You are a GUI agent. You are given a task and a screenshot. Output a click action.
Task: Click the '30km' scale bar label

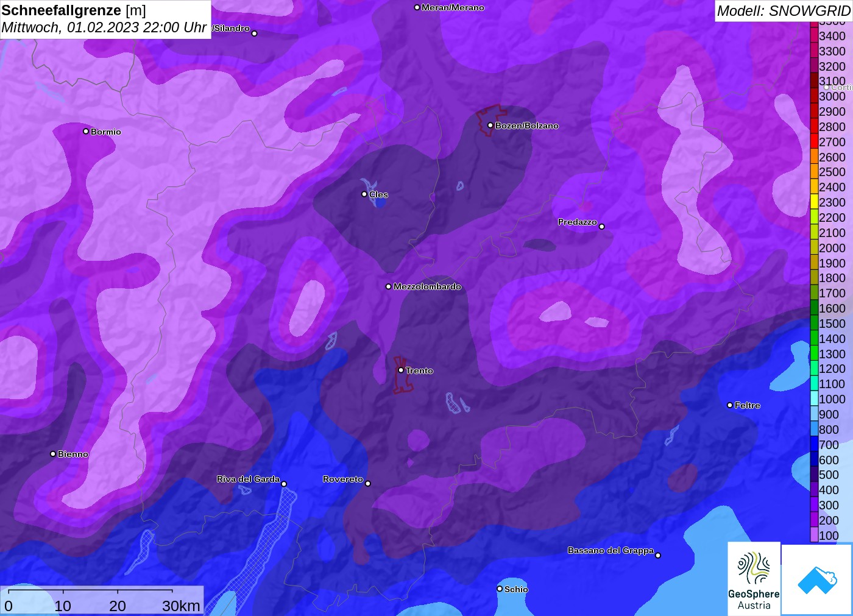(x=181, y=606)
